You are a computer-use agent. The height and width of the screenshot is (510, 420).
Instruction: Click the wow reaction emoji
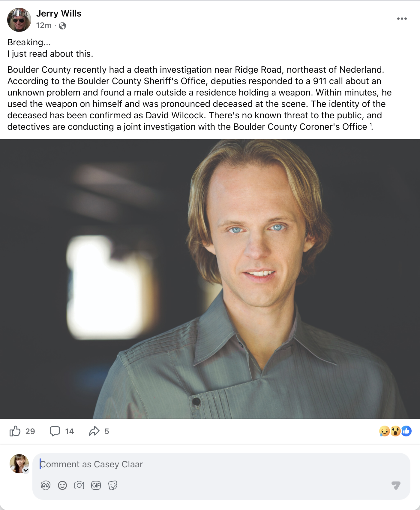tap(395, 431)
